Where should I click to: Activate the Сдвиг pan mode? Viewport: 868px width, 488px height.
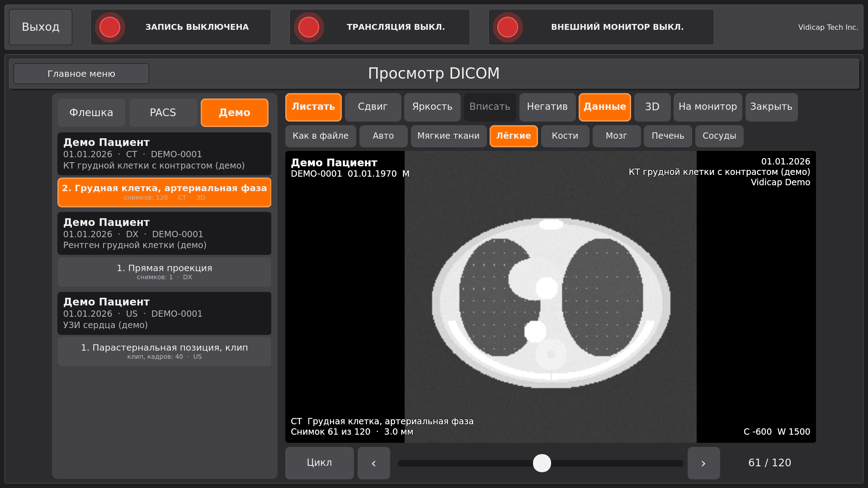coord(373,107)
